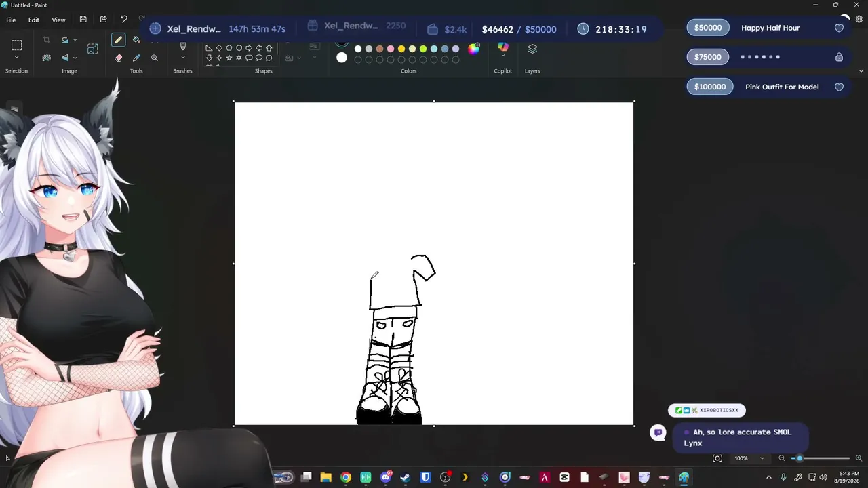Open Google Chrome from the taskbar
Viewport: 868px width, 488px height.
[x=346, y=477]
